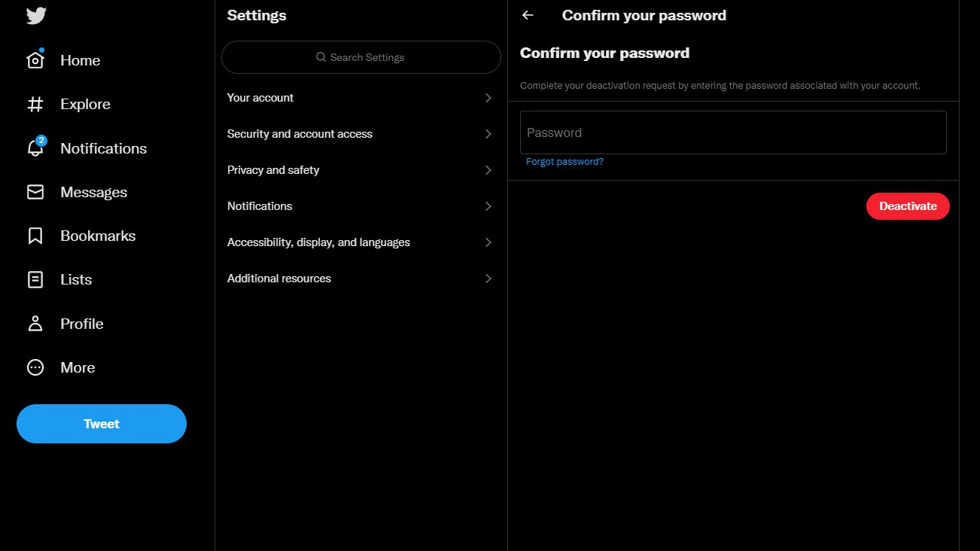Click the blue Tweet button
The width and height of the screenshot is (980, 551).
coord(102,424)
